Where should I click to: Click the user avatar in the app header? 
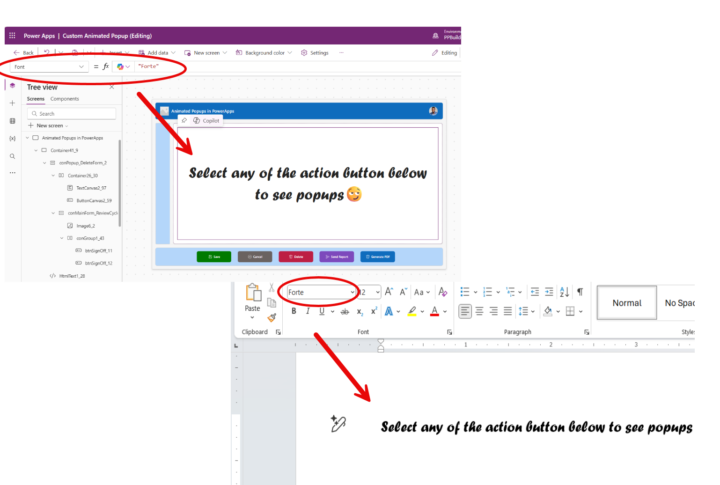pyautogui.click(x=433, y=111)
